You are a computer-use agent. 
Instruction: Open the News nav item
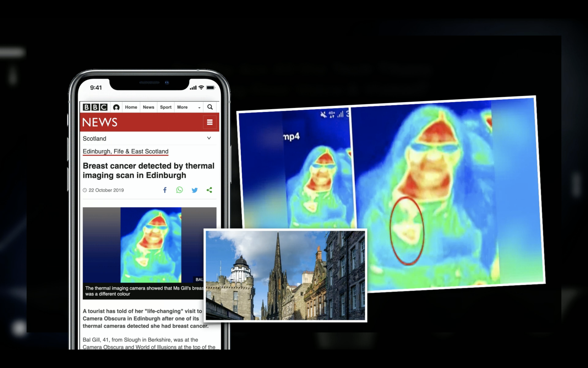point(148,107)
